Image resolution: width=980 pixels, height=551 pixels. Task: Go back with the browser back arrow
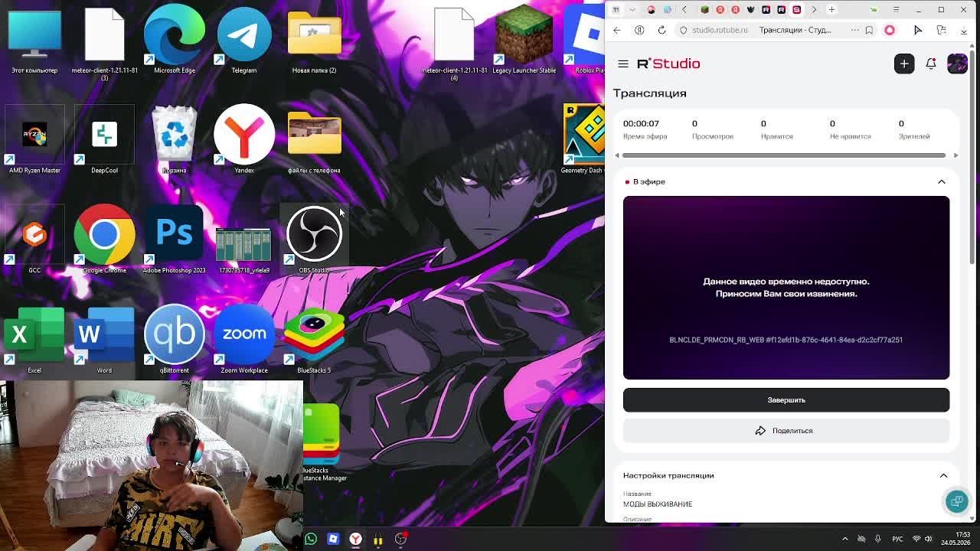coord(617,30)
